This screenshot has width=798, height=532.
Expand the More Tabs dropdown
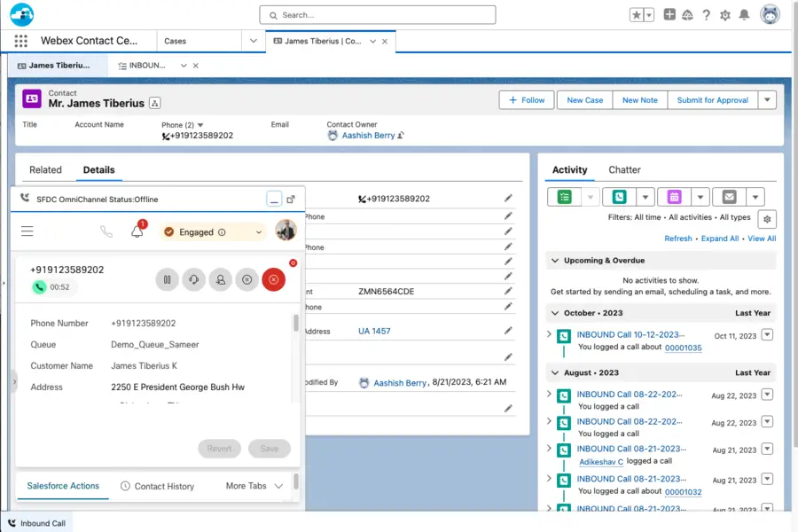point(254,486)
